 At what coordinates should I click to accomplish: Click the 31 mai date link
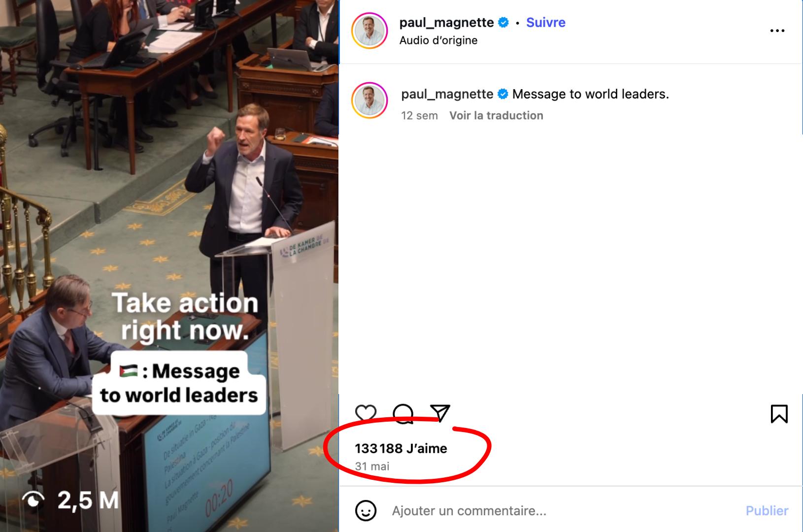pos(372,466)
